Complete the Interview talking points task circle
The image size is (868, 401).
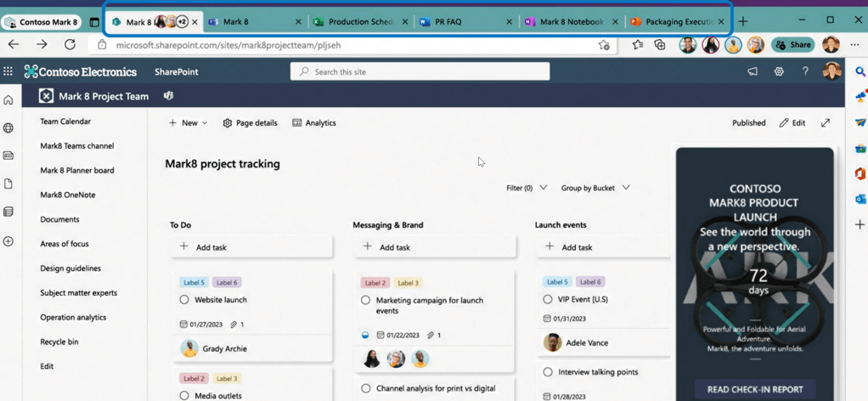pos(548,372)
